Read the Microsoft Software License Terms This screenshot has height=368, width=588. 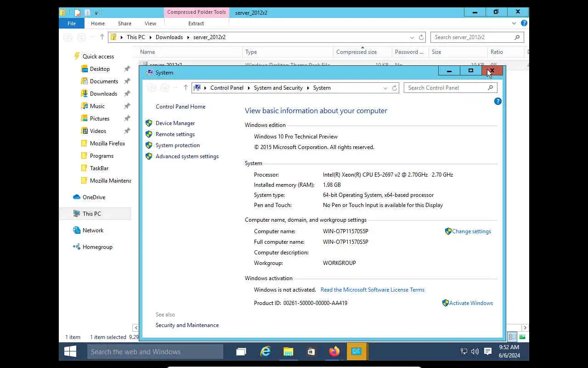tap(373, 290)
